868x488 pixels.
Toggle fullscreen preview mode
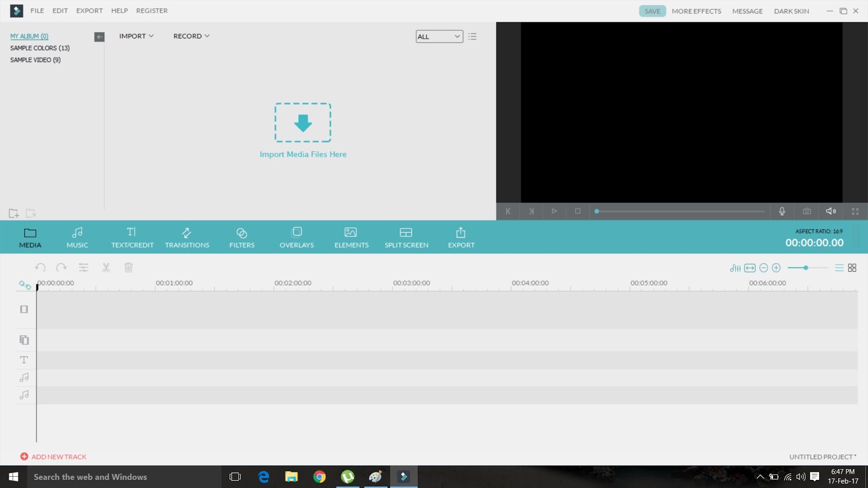[854, 211]
